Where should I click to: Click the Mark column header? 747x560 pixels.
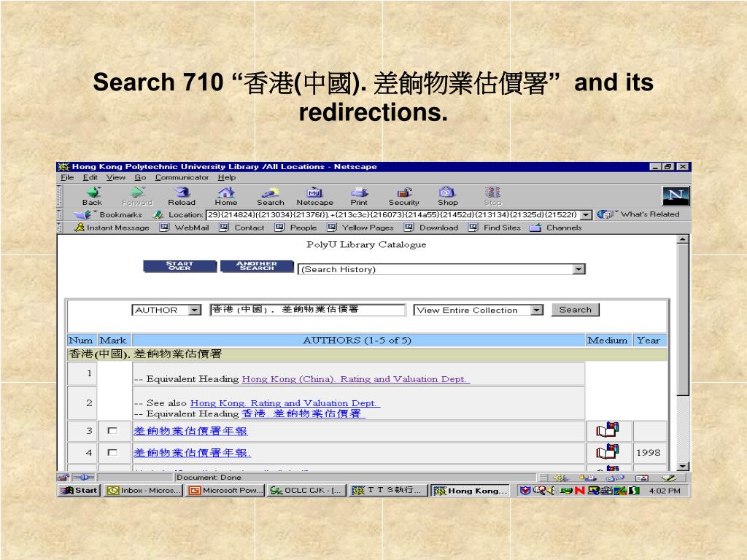click(113, 341)
